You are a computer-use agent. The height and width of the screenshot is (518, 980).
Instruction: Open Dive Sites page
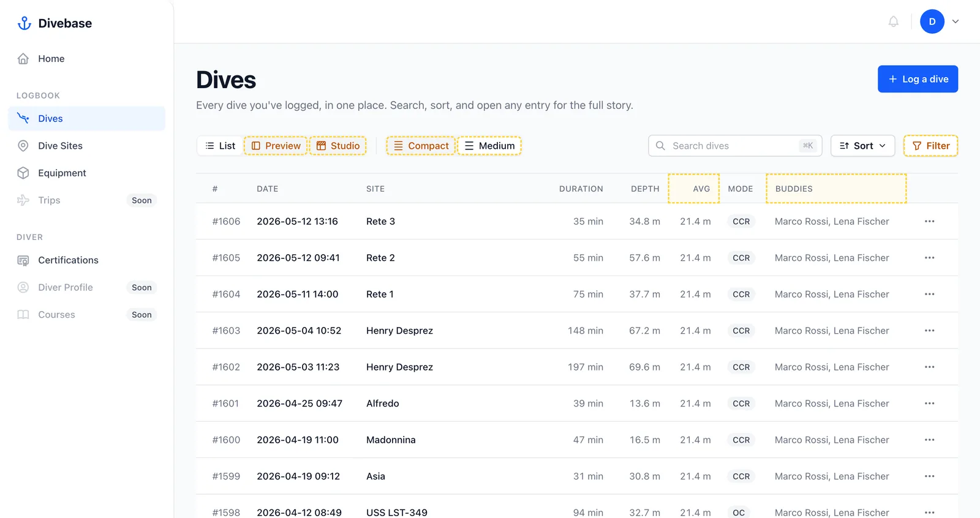coord(86,146)
